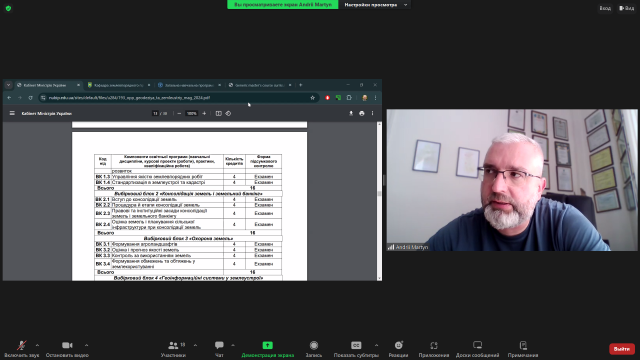Print the PDF document

362,113
